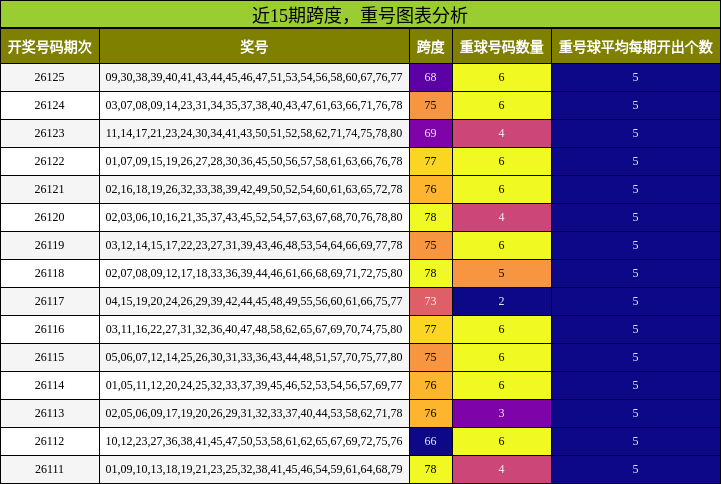The height and width of the screenshot is (484, 721).
Task: Click repeat count 3 for issue 26113
Action: coord(502,414)
